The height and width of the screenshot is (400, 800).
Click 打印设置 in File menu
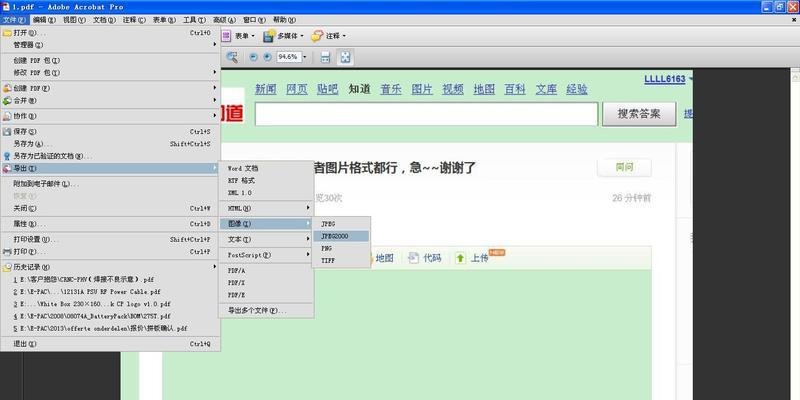tap(110, 239)
